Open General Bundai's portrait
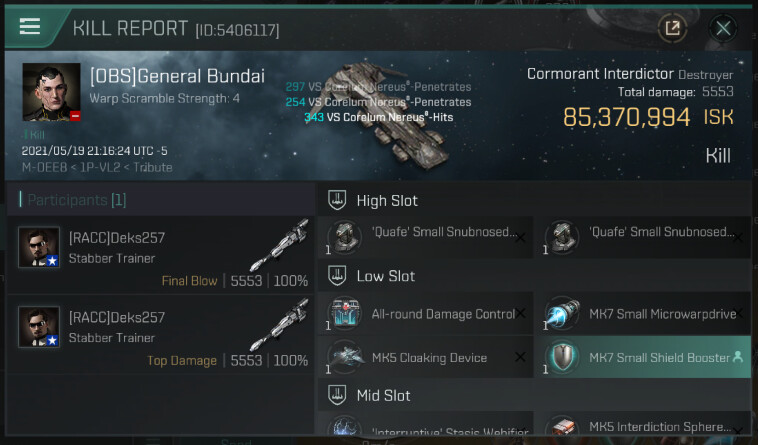This screenshot has height=445, width=758. click(51, 92)
